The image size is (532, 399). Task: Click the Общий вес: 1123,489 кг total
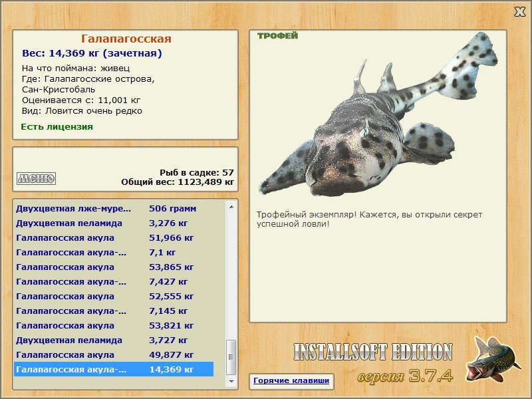pyautogui.click(x=178, y=182)
